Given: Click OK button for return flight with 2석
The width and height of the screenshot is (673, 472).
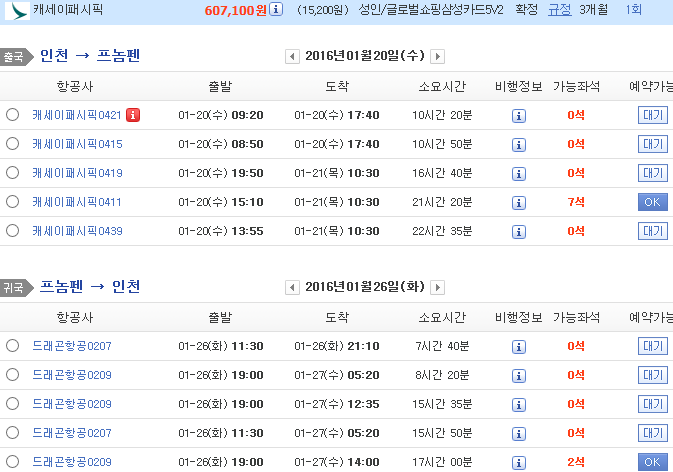Looking at the screenshot, I should coord(653,462).
